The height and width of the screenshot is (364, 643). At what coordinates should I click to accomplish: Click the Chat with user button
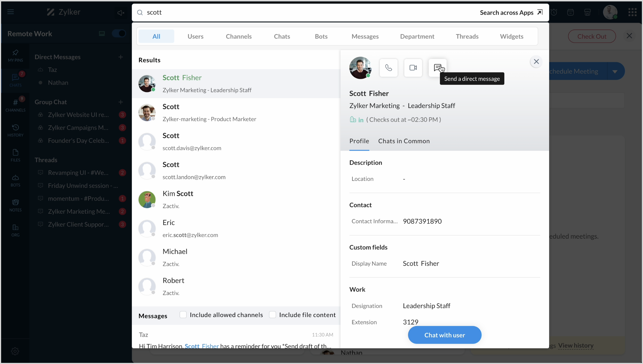[x=444, y=335]
